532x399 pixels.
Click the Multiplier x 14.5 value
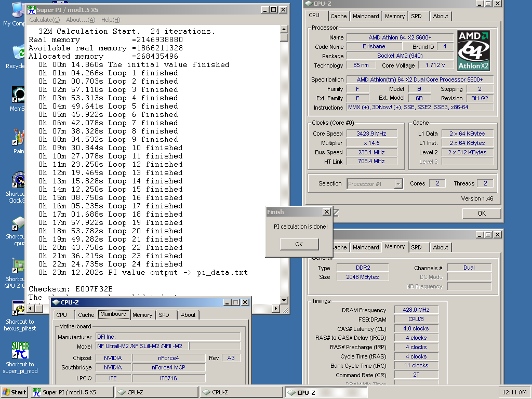tap(371, 143)
